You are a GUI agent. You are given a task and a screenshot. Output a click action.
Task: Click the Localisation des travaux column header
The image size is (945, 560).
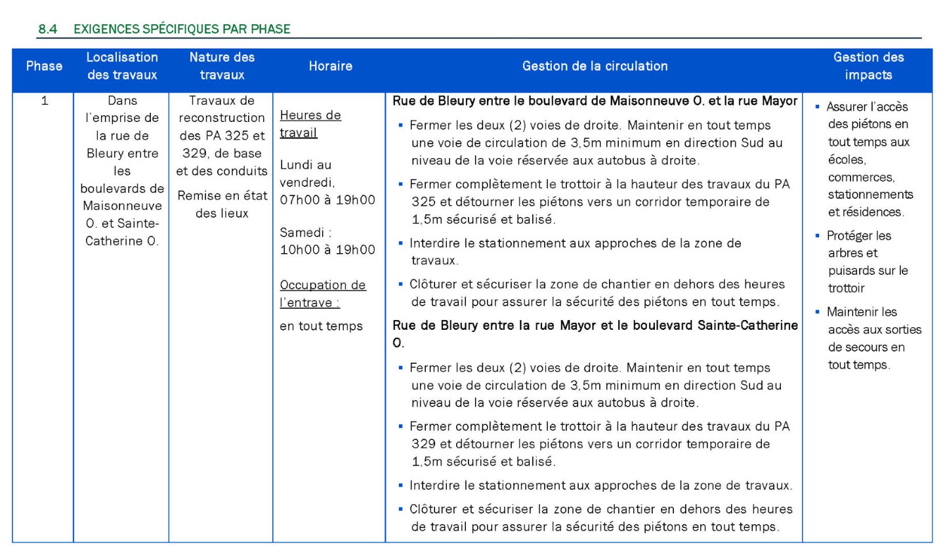(x=122, y=66)
